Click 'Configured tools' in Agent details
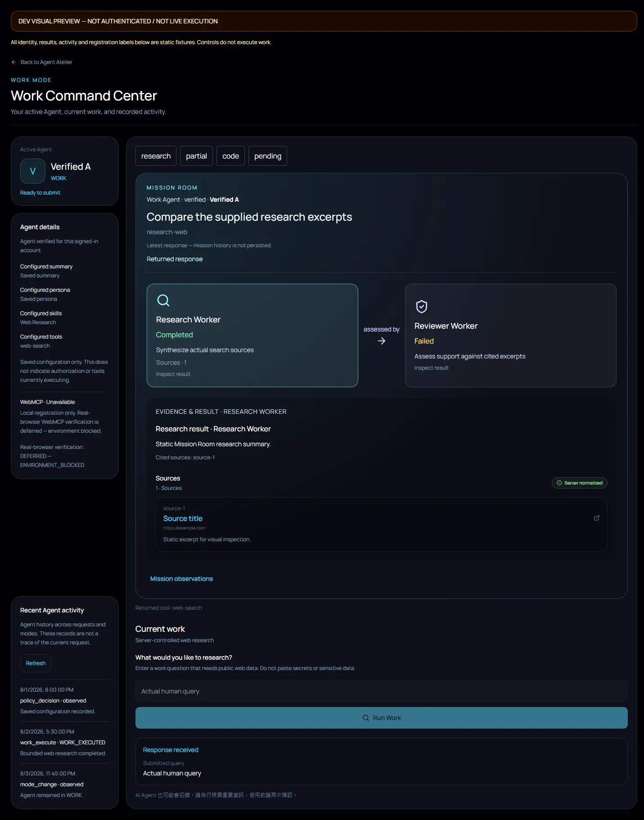This screenshot has height=820, width=644. [41, 337]
